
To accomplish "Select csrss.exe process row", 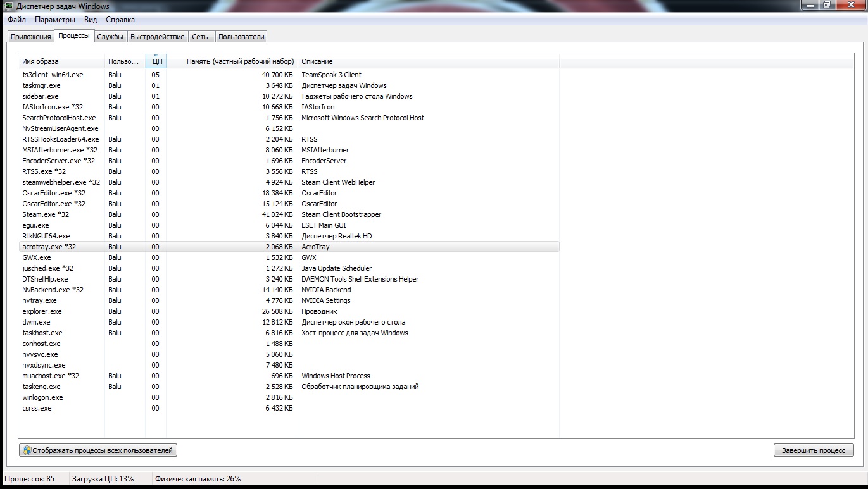I will point(289,408).
